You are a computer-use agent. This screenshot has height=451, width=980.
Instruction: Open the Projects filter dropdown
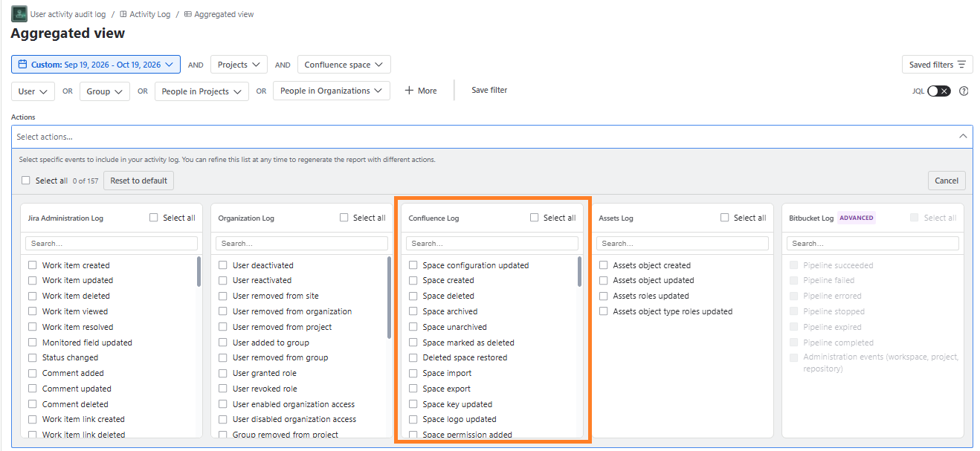(239, 65)
